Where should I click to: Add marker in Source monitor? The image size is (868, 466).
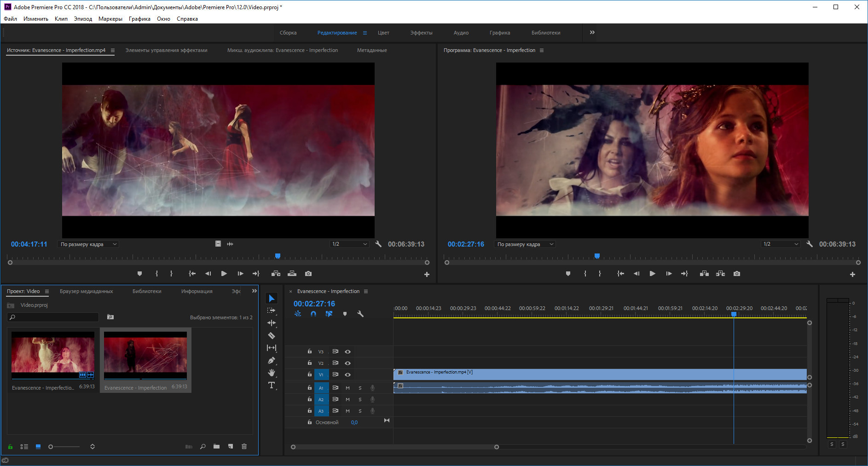(139, 274)
